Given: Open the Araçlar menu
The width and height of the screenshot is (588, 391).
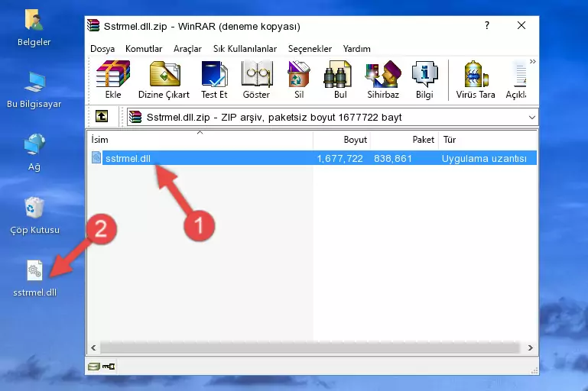Looking at the screenshot, I should (187, 49).
